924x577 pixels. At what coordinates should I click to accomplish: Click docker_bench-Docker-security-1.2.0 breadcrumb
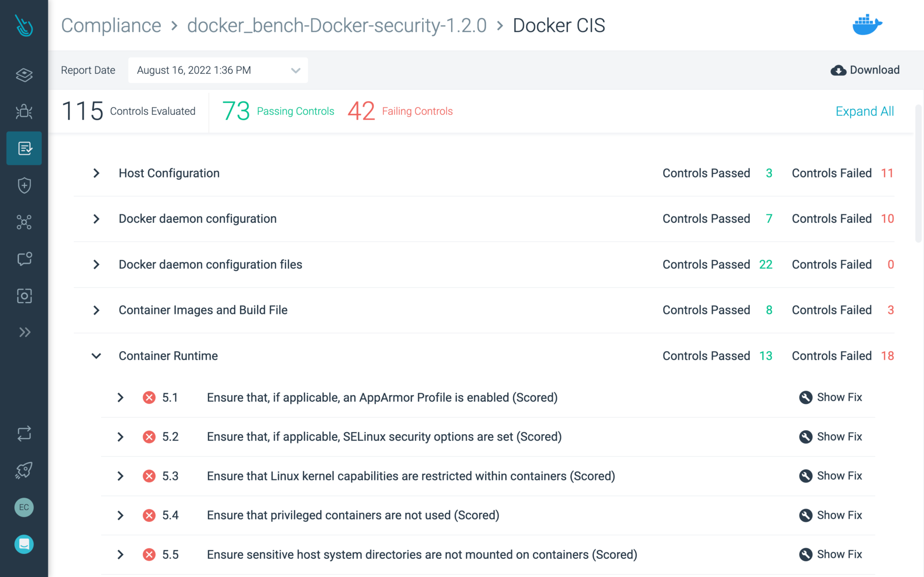[x=337, y=25]
